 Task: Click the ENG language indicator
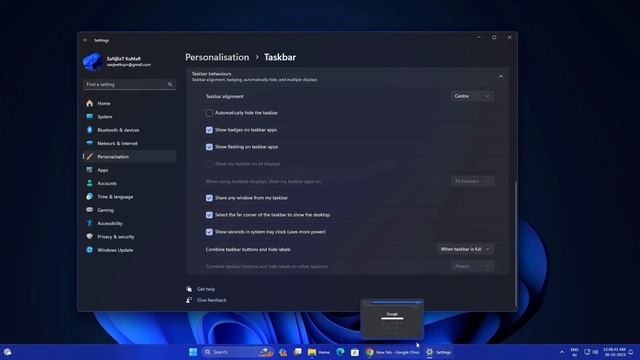(575, 352)
